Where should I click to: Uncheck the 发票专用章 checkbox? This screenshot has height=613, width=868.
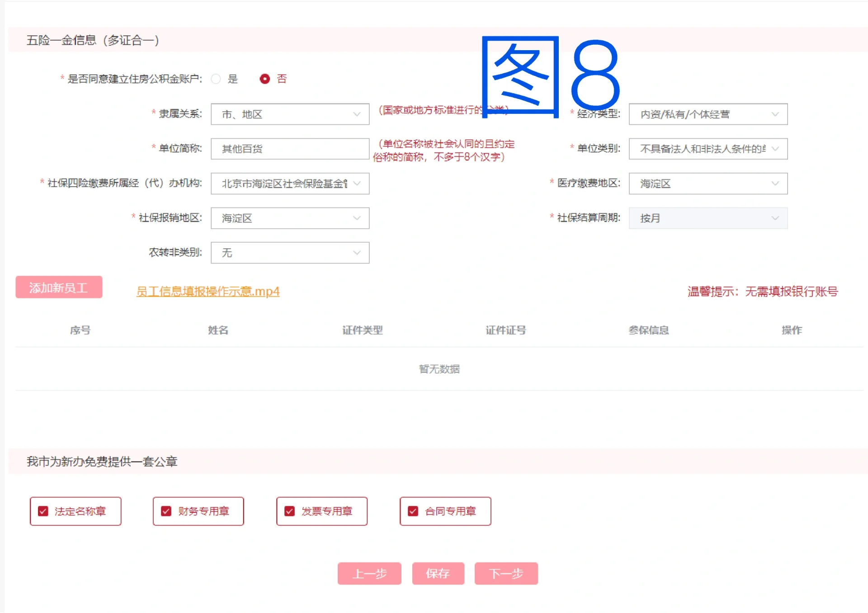290,511
